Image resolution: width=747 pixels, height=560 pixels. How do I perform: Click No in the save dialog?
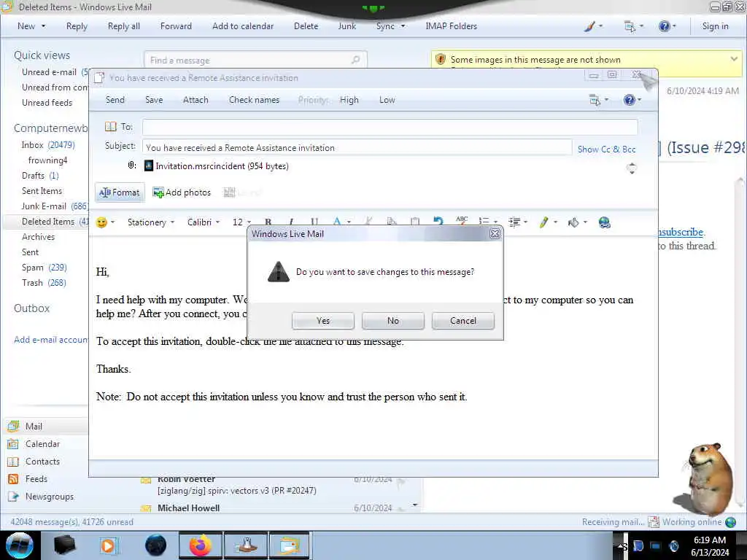[393, 321]
